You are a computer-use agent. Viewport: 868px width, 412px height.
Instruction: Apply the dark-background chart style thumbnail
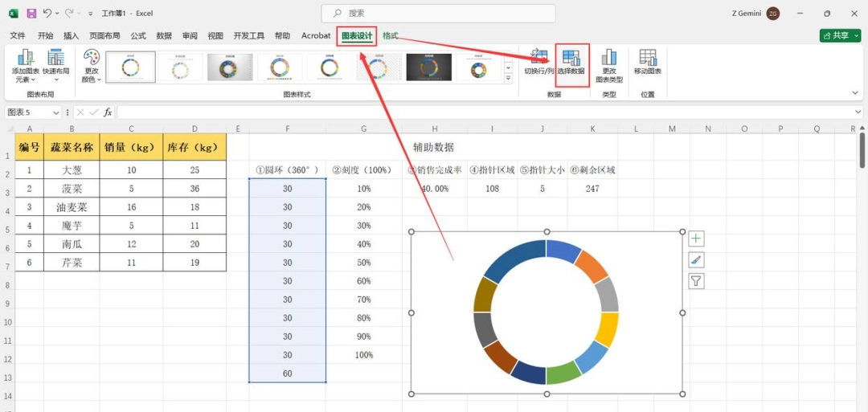click(428, 67)
